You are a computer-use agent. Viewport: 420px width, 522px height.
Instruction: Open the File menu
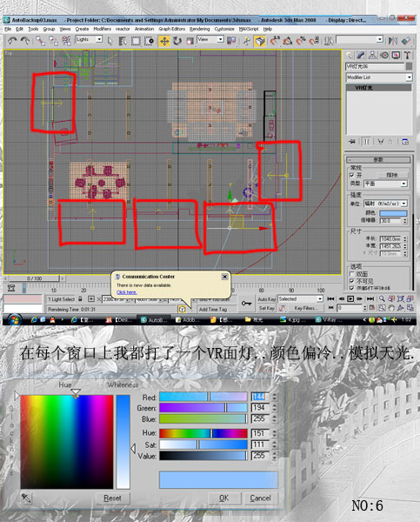(x=8, y=29)
